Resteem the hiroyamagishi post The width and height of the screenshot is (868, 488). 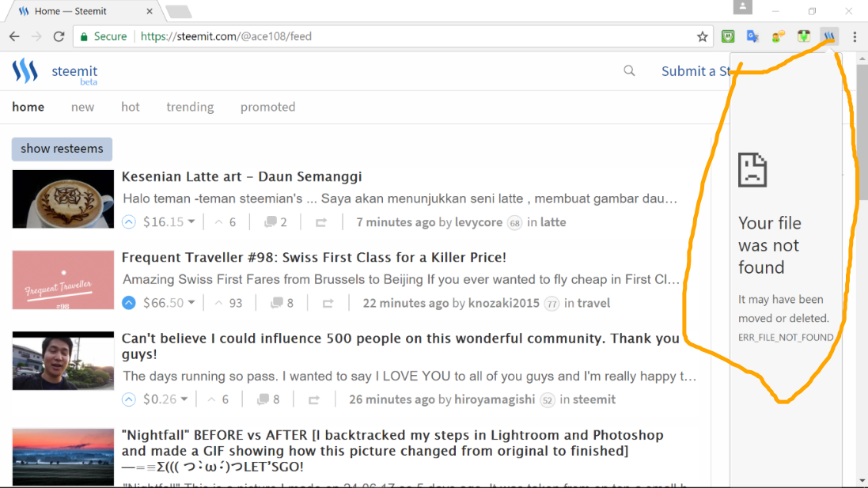[x=314, y=399]
